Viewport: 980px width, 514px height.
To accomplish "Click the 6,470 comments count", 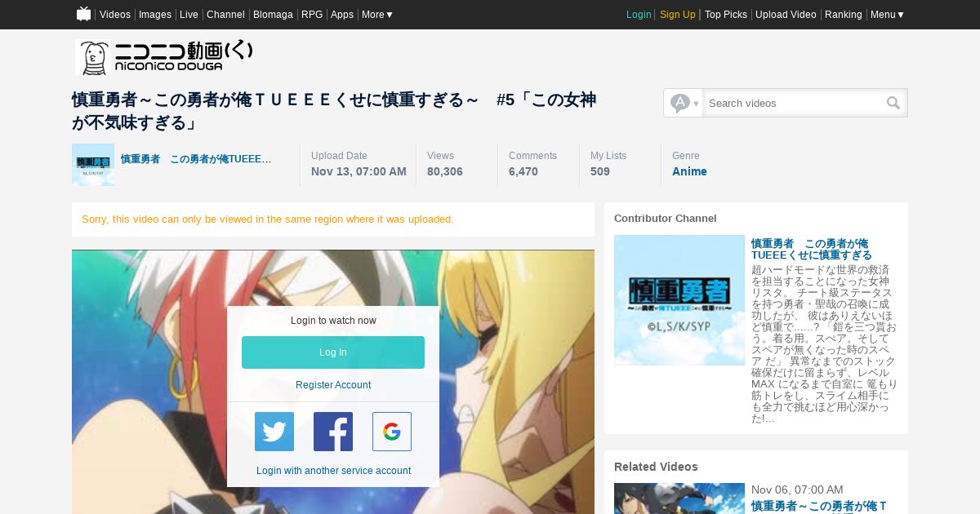I will [523, 171].
